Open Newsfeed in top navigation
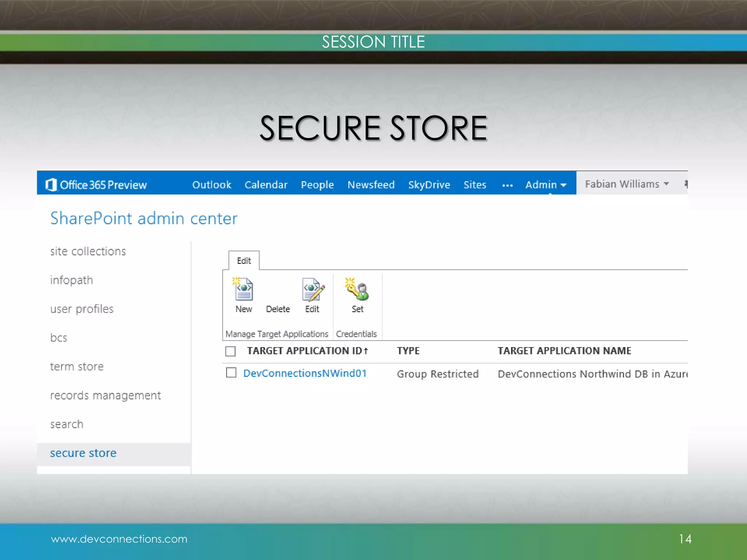Viewport: 747px width, 560px height. tap(371, 185)
